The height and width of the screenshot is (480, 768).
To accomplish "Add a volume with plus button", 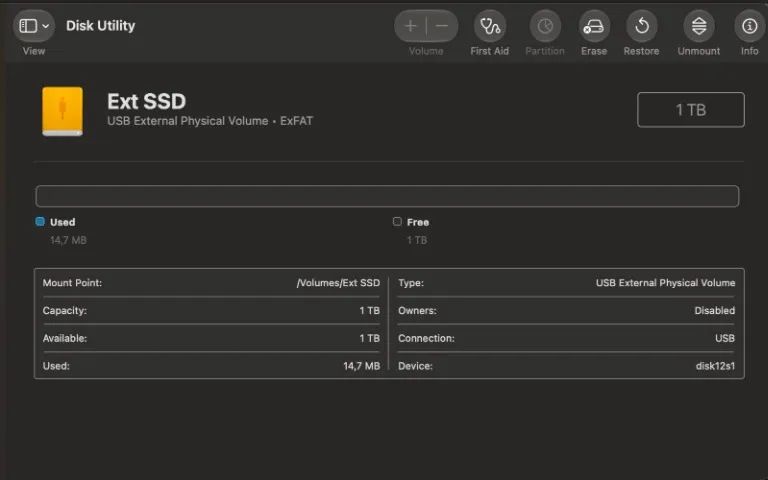I will point(410,26).
